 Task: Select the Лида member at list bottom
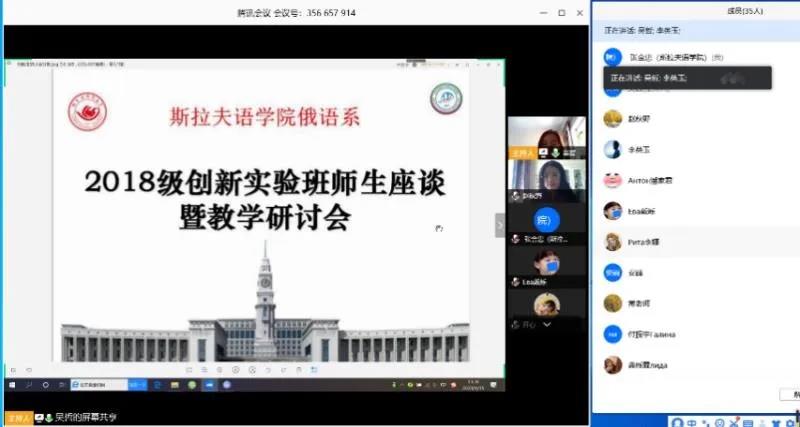click(612, 365)
